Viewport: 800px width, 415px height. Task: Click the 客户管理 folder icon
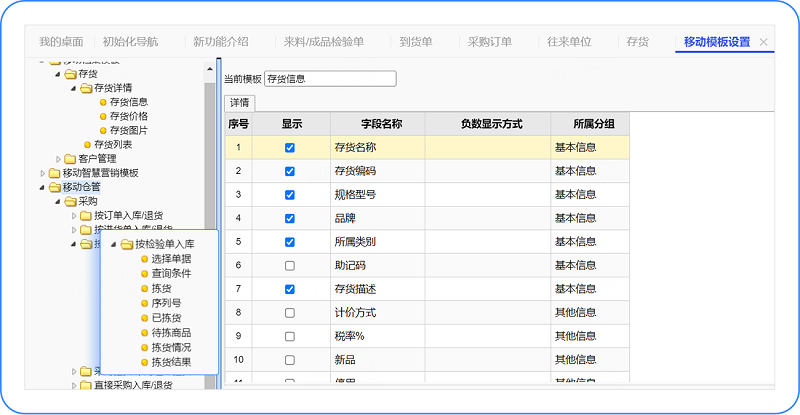click(x=70, y=159)
